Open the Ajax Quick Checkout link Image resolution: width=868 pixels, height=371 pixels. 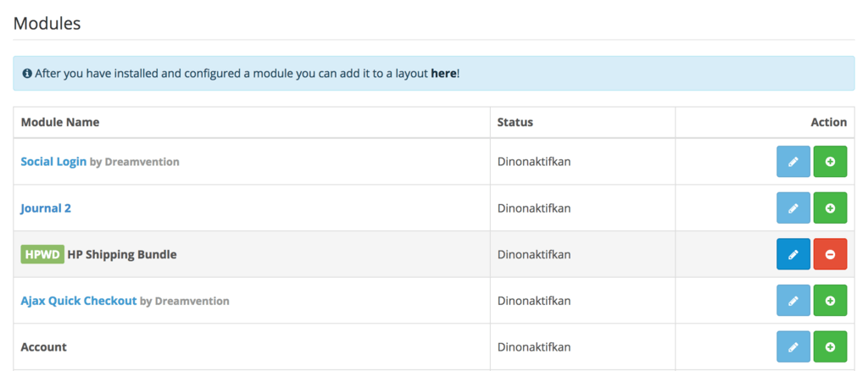[x=78, y=301]
